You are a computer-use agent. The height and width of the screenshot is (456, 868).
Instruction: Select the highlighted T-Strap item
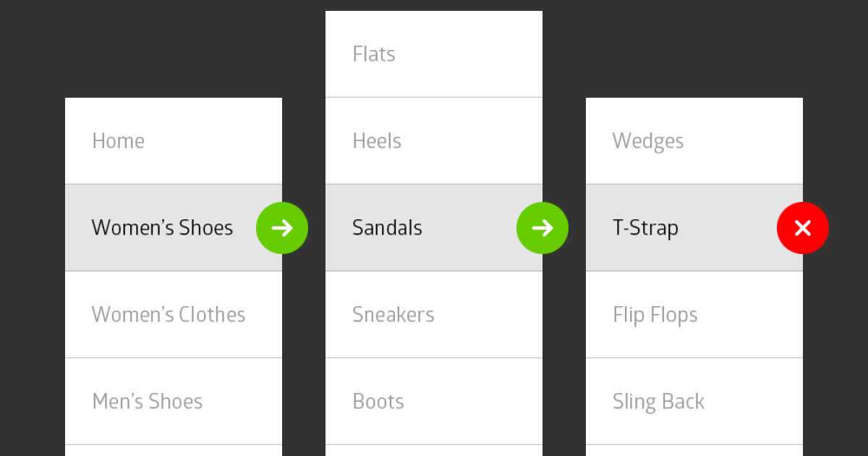click(645, 228)
